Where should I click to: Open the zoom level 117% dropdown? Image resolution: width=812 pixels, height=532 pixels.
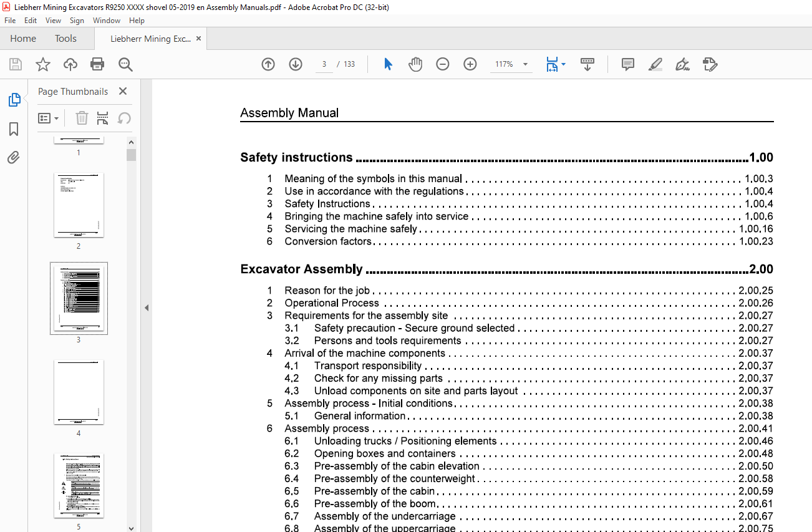(x=525, y=64)
